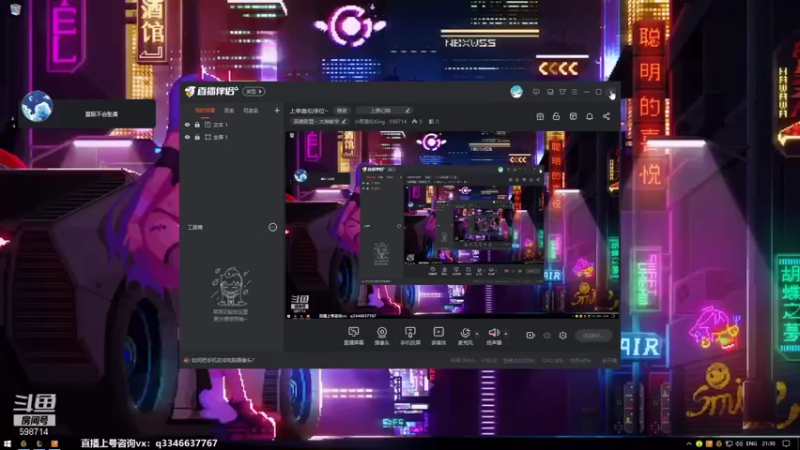Open the notification bell icon

coord(589,116)
